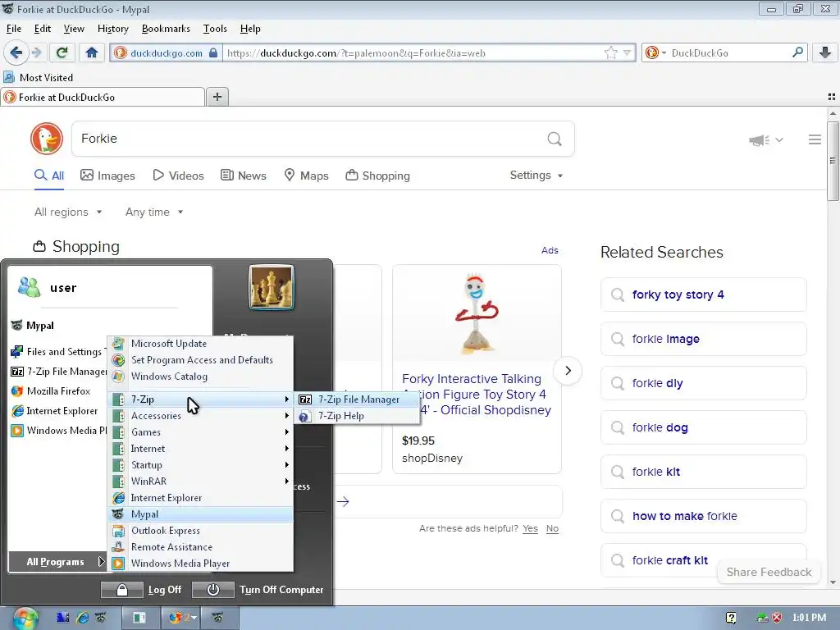Open 7-Zip Help from submenu
Viewport: 840px width, 630px height.
click(357, 416)
